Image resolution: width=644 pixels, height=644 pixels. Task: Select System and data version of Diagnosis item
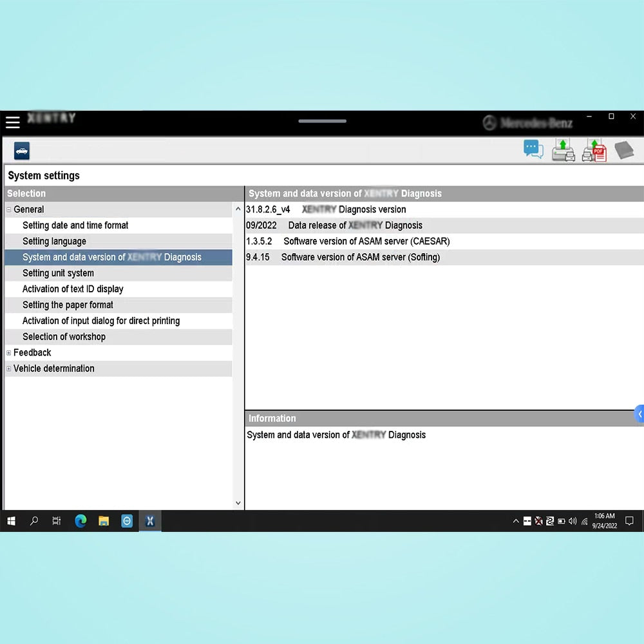pyautogui.click(x=118, y=257)
